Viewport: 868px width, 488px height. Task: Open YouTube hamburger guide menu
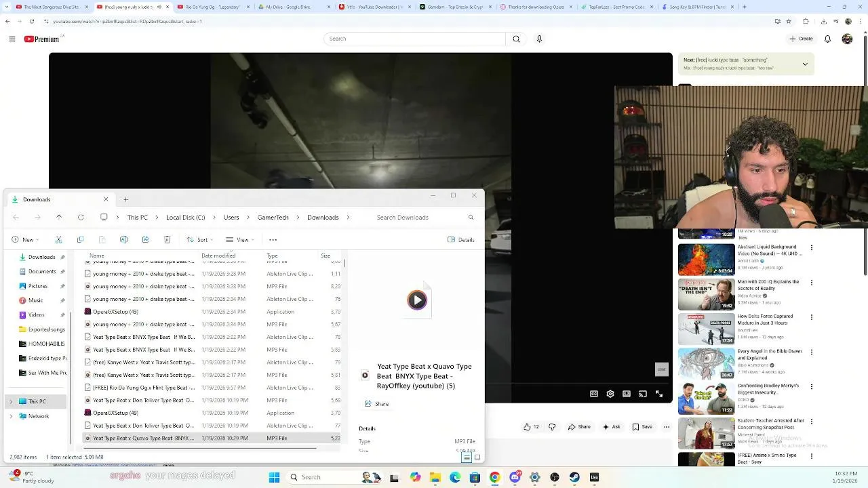click(x=12, y=39)
